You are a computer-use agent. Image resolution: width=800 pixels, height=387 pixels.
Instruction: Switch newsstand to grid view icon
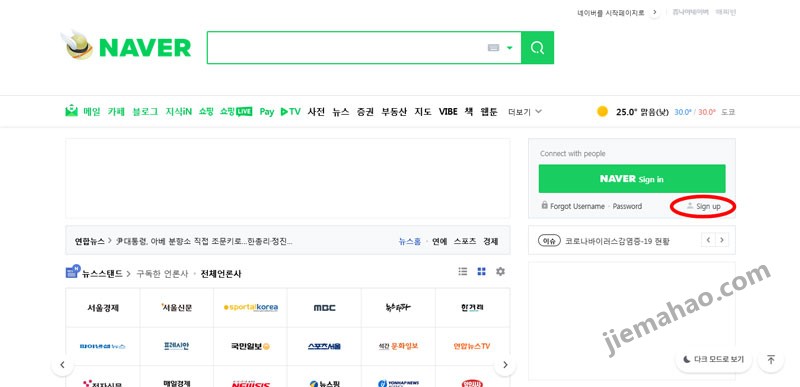[481, 271]
